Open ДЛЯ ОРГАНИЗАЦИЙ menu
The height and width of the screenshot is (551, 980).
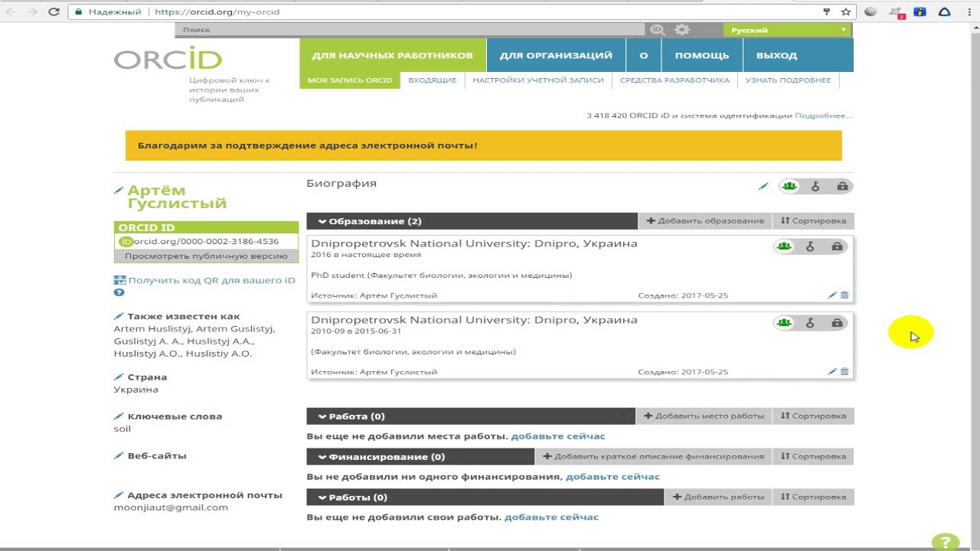click(x=556, y=55)
